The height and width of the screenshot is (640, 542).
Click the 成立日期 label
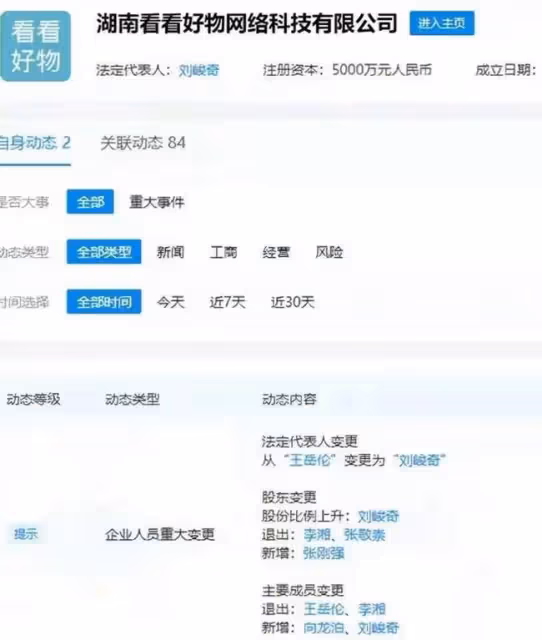[506, 70]
